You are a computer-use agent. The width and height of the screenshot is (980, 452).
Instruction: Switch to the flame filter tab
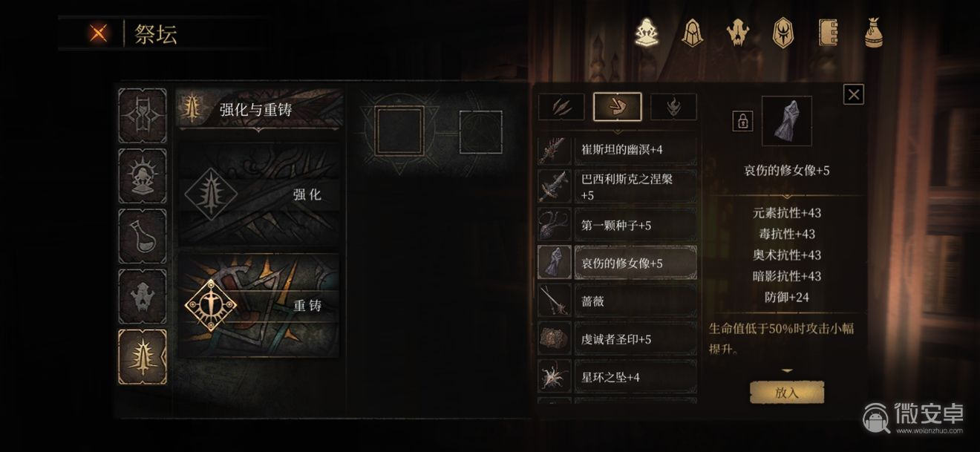pos(674,107)
